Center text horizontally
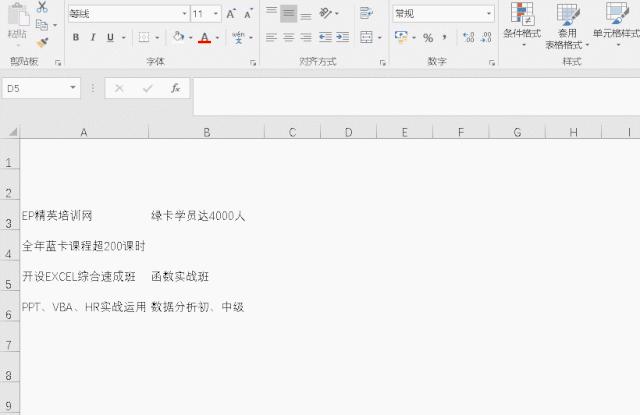The width and height of the screenshot is (640, 415). pyautogui.click(x=289, y=38)
